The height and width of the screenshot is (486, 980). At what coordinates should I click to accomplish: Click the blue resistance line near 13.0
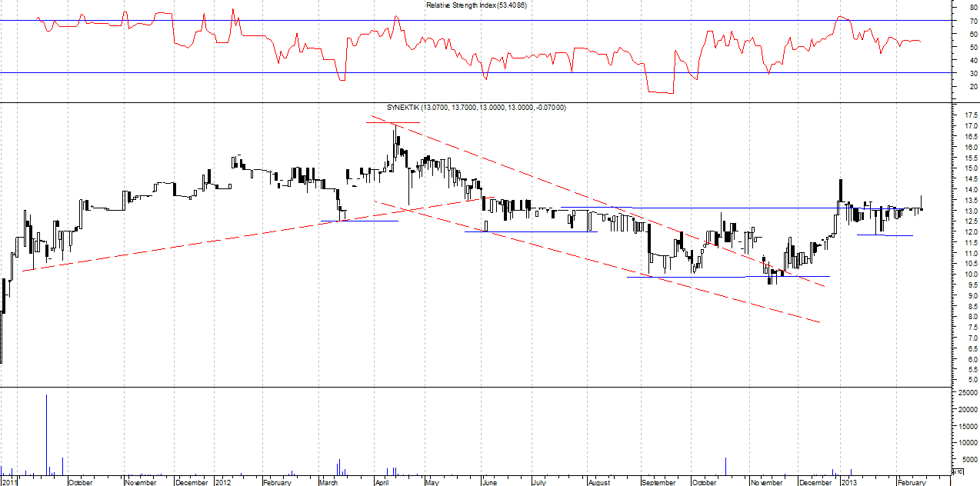click(731, 208)
